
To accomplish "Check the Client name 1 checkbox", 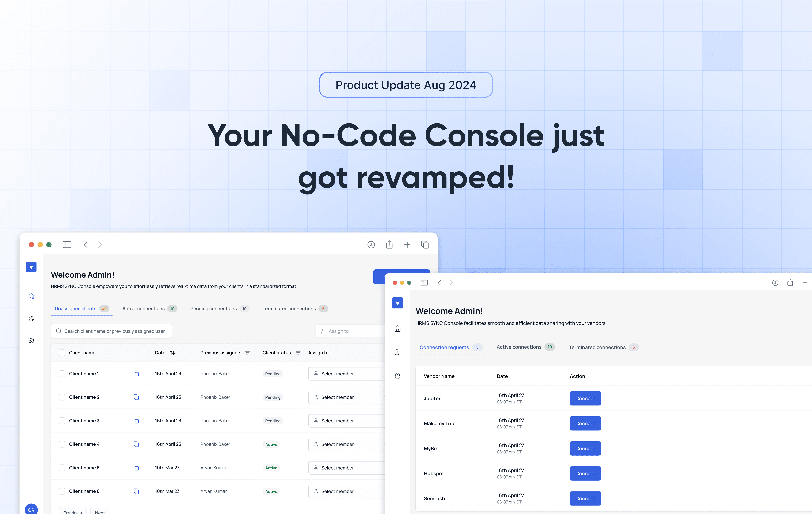I will (x=62, y=373).
